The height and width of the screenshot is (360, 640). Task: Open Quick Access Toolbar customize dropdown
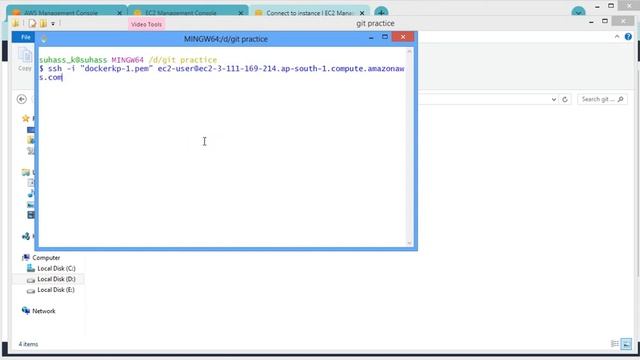pos(53,24)
